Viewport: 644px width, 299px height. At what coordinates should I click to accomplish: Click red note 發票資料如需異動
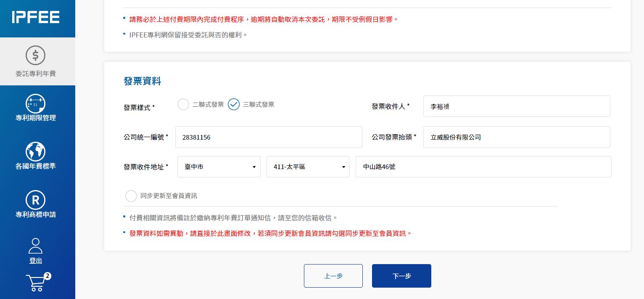(x=271, y=233)
